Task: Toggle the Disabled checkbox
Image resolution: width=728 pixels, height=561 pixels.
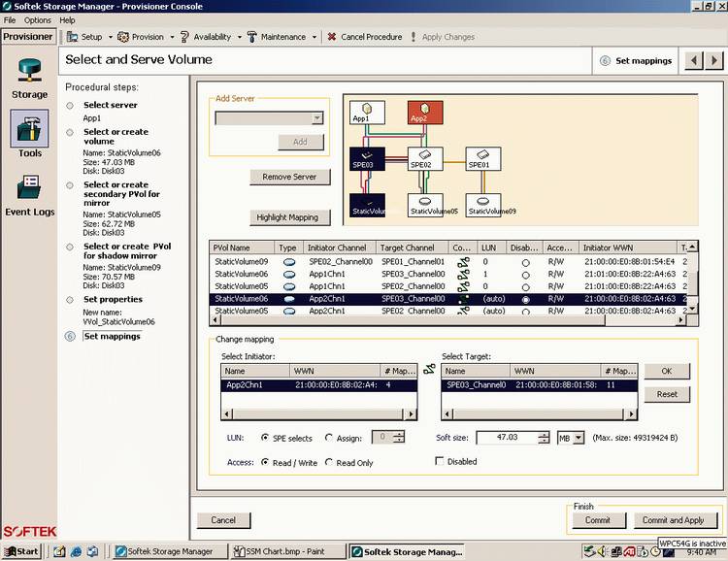Action: (x=439, y=461)
